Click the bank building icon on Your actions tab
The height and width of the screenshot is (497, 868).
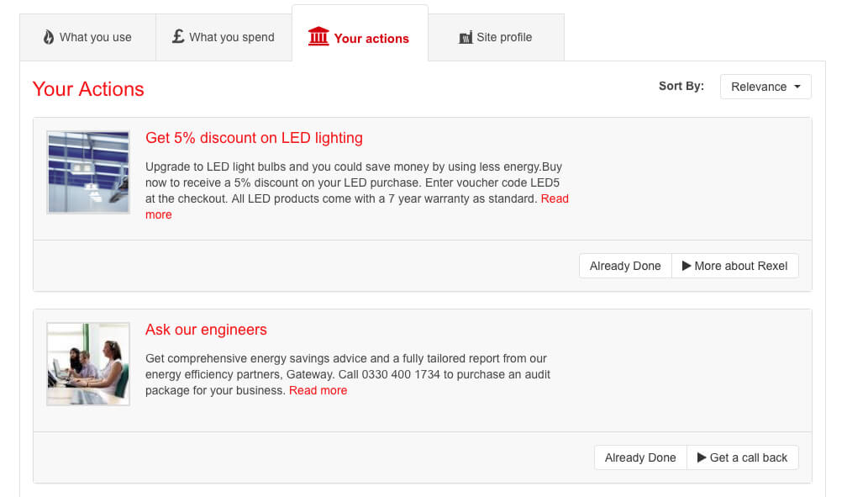click(x=318, y=37)
